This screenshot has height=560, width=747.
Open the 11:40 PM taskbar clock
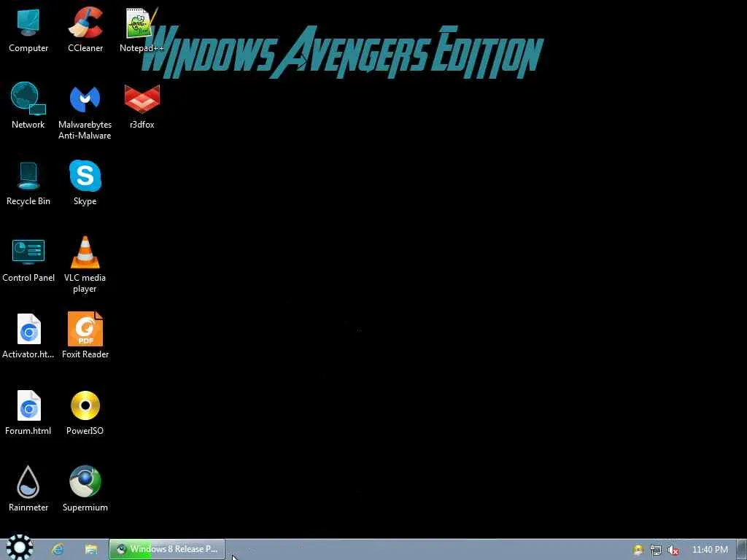pyautogui.click(x=710, y=550)
